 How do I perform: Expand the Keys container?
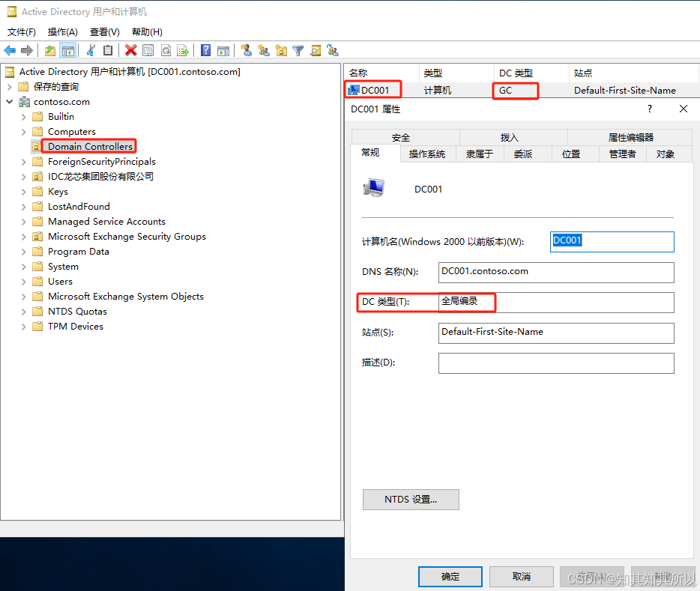coord(24,192)
